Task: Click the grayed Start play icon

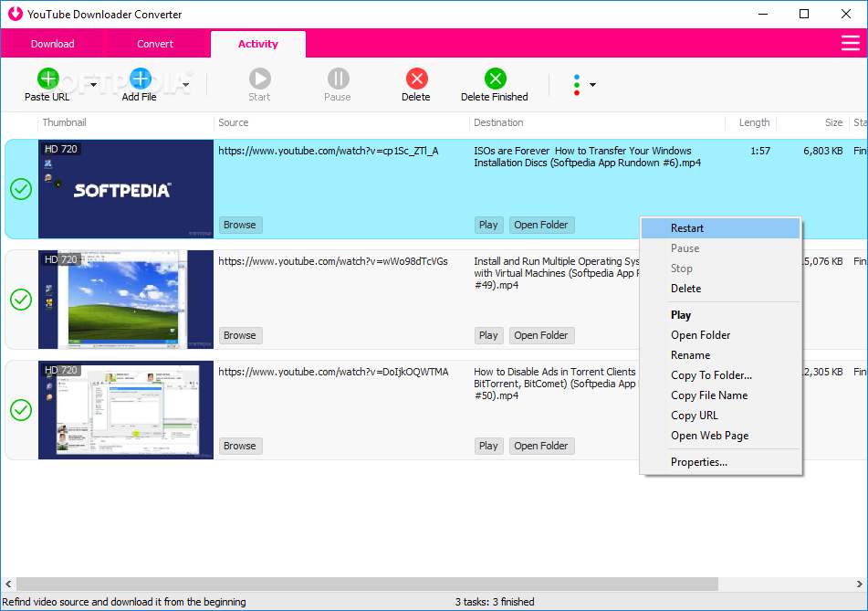Action: point(259,79)
